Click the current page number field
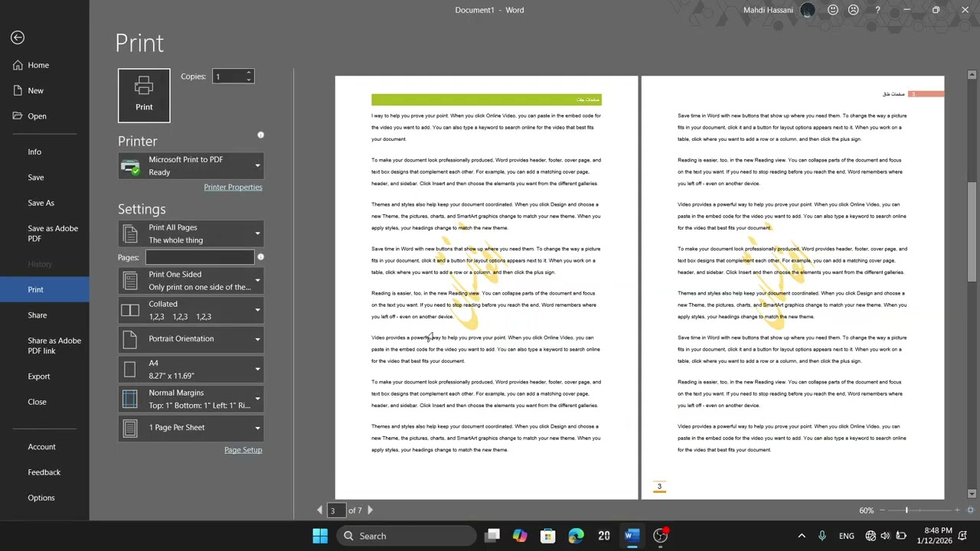 tap(336, 510)
